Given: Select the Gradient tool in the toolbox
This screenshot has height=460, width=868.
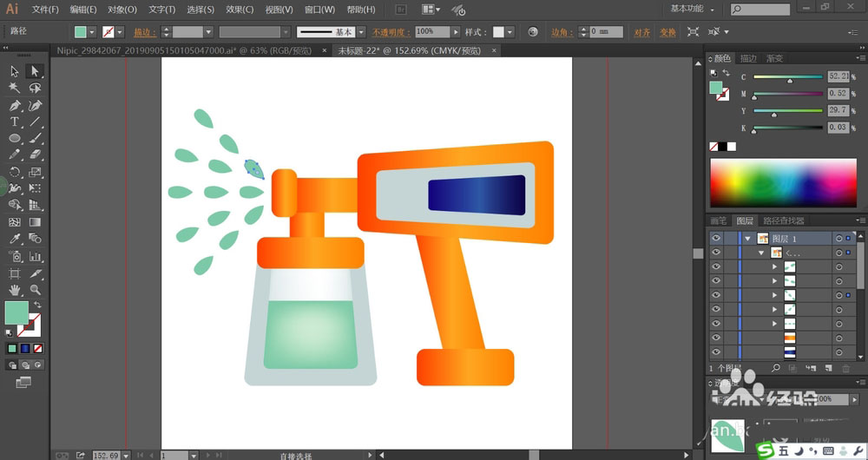Looking at the screenshot, I should coord(35,222).
